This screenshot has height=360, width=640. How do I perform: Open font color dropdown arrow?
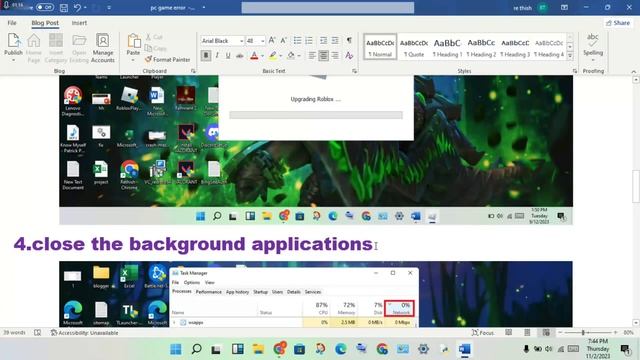(262, 56)
